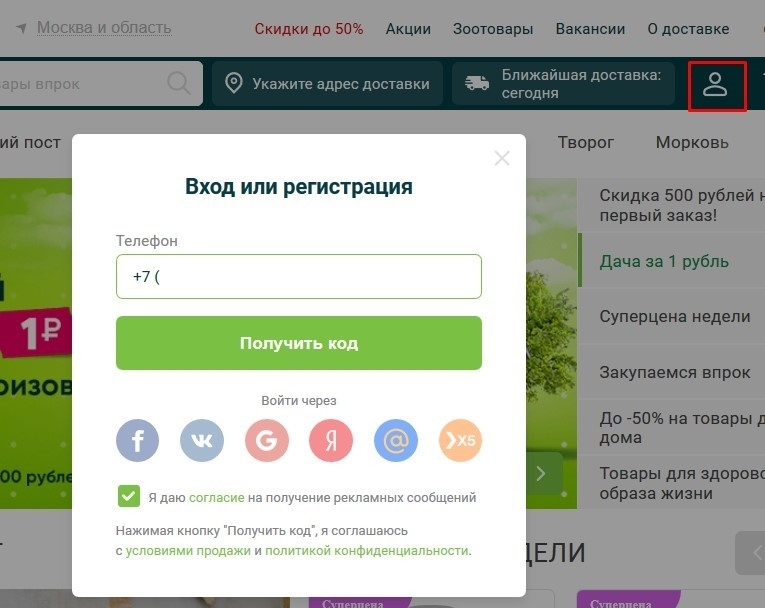Sign in with VK icon

[202, 441]
